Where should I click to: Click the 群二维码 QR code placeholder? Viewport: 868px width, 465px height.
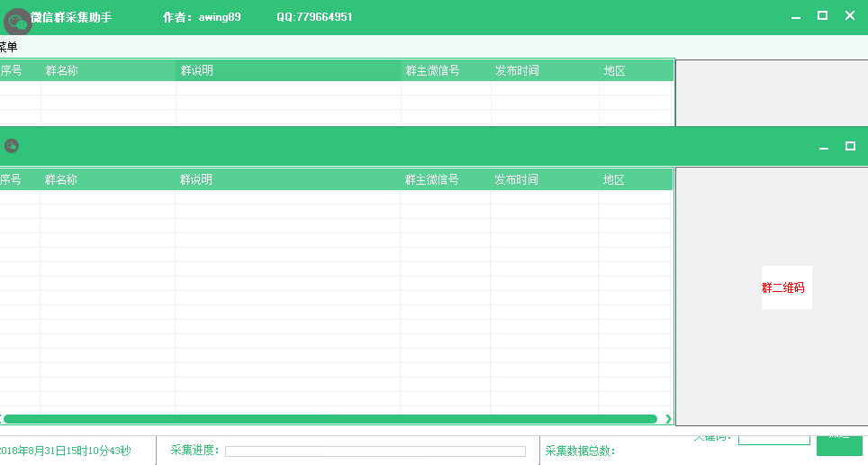tap(786, 287)
